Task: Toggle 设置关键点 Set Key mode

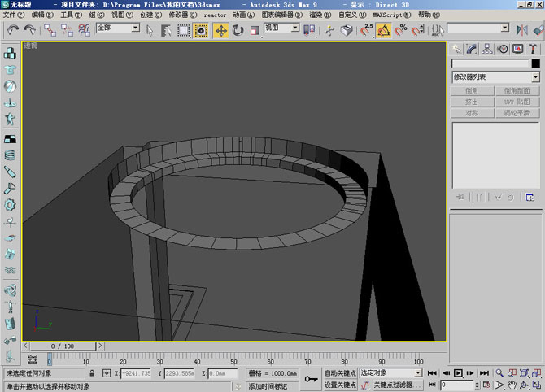Action: click(x=340, y=385)
